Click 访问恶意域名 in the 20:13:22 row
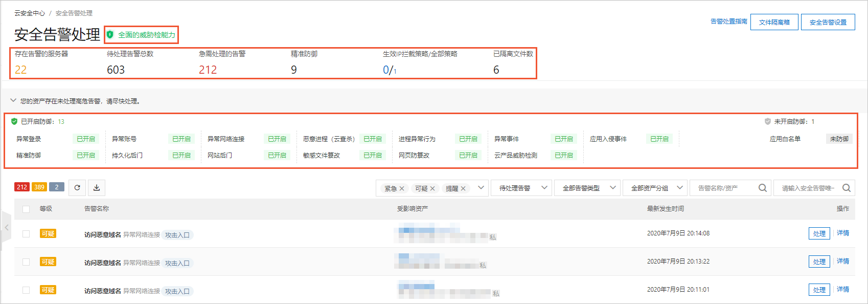Screen dimensions: 868x304 103,263
